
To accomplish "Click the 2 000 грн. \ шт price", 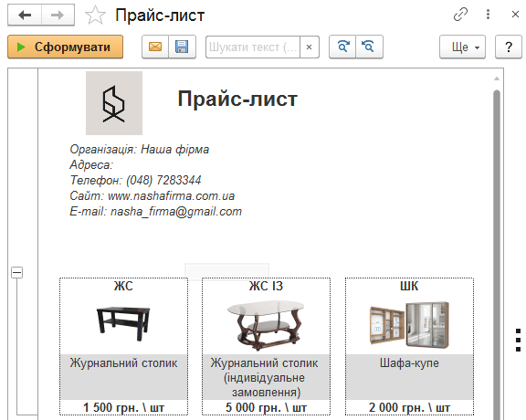I will (x=409, y=407).
